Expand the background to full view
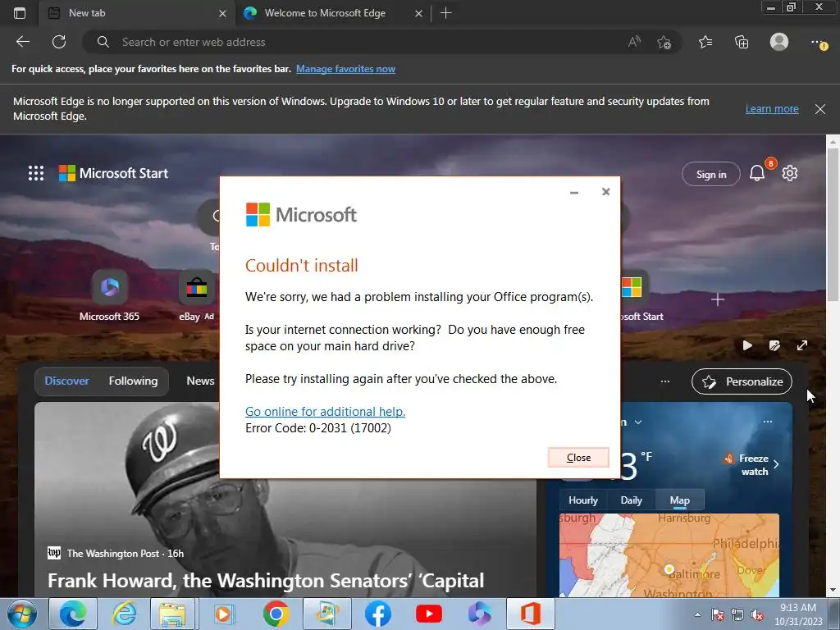Image resolution: width=840 pixels, height=630 pixels. point(802,345)
